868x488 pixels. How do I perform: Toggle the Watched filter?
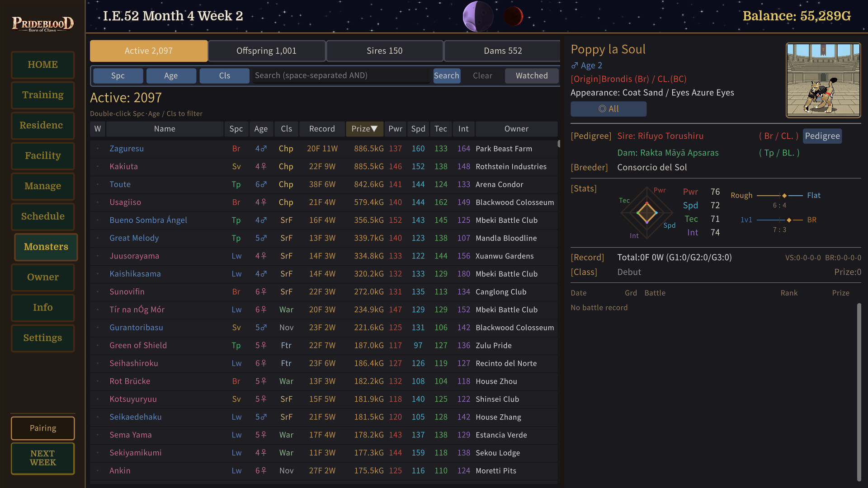(x=532, y=75)
